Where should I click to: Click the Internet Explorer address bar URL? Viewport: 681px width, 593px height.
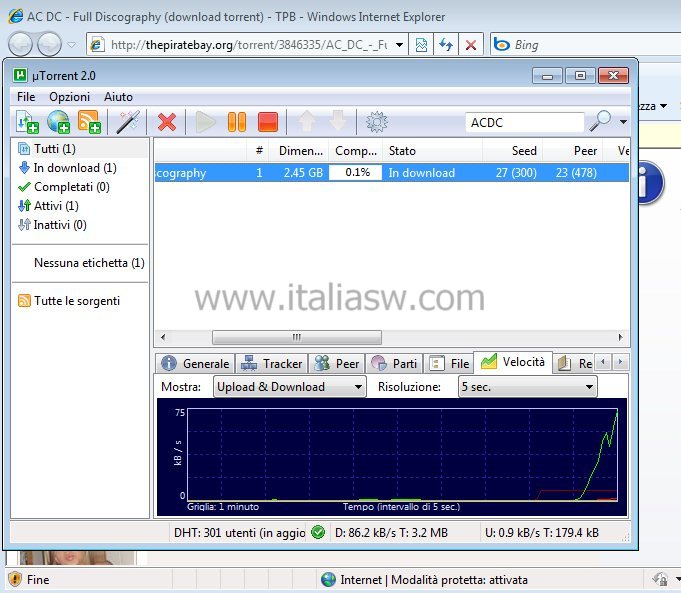[x=249, y=45]
